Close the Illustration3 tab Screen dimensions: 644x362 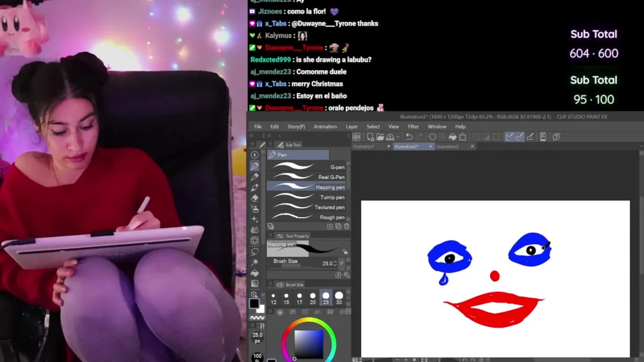point(472,146)
